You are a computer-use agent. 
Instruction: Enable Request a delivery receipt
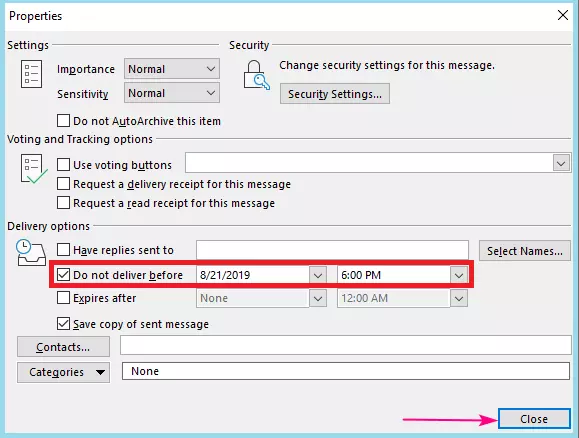coord(63,184)
